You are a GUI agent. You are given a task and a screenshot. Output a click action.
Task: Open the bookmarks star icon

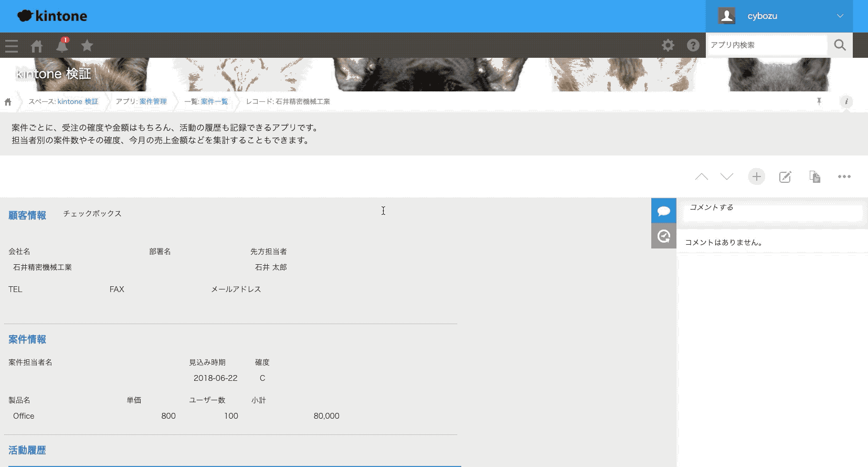tap(87, 46)
